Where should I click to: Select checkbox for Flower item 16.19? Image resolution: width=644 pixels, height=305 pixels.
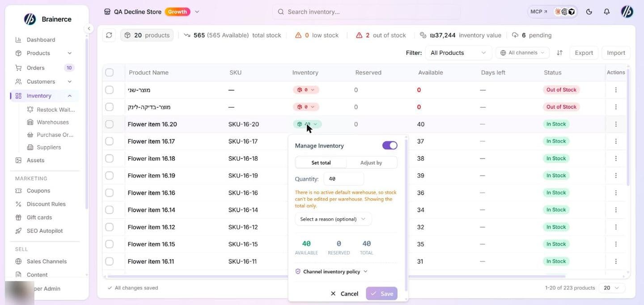tap(110, 175)
